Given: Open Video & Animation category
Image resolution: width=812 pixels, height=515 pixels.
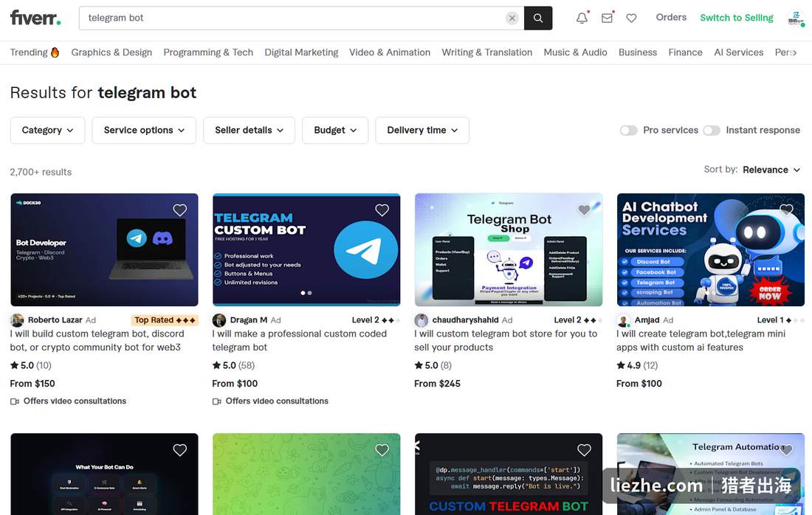Looking at the screenshot, I should click(390, 52).
